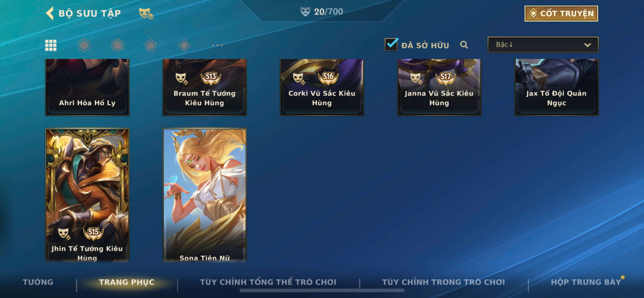The image size is (644, 298).
Task: Open the Bậc sort dropdown
Action: (543, 45)
